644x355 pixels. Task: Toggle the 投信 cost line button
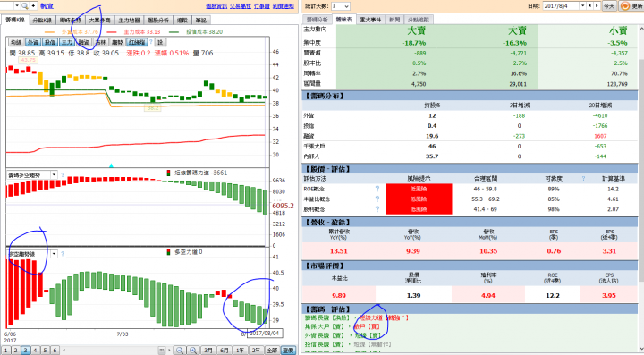(50, 42)
